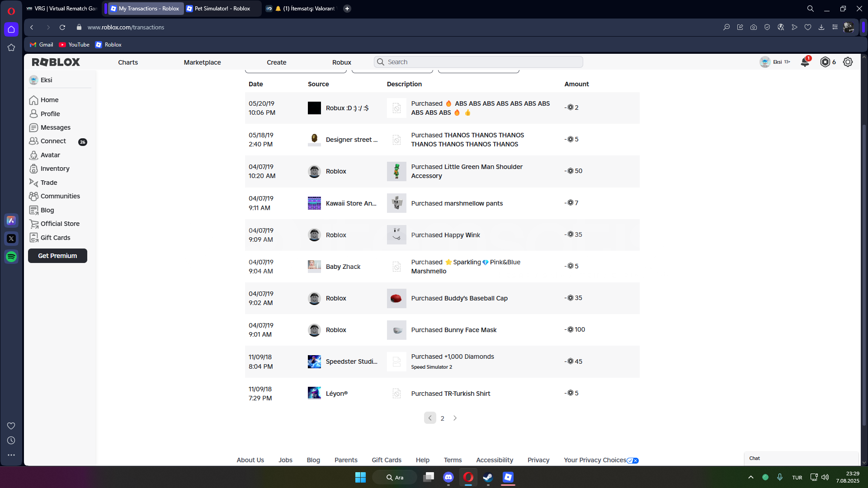
Task: Click Eksi avatar in top navigation bar
Action: click(x=765, y=62)
